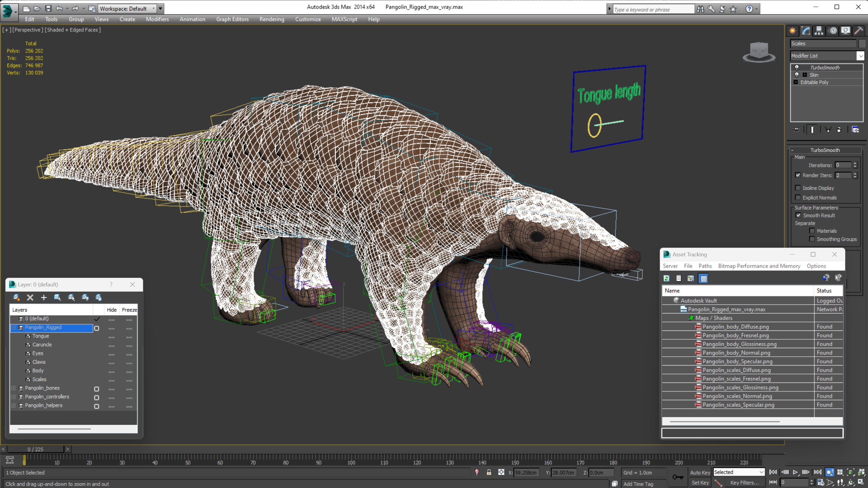The image size is (868, 488).
Task: Click Time Configuration icon
Action: tap(821, 482)
